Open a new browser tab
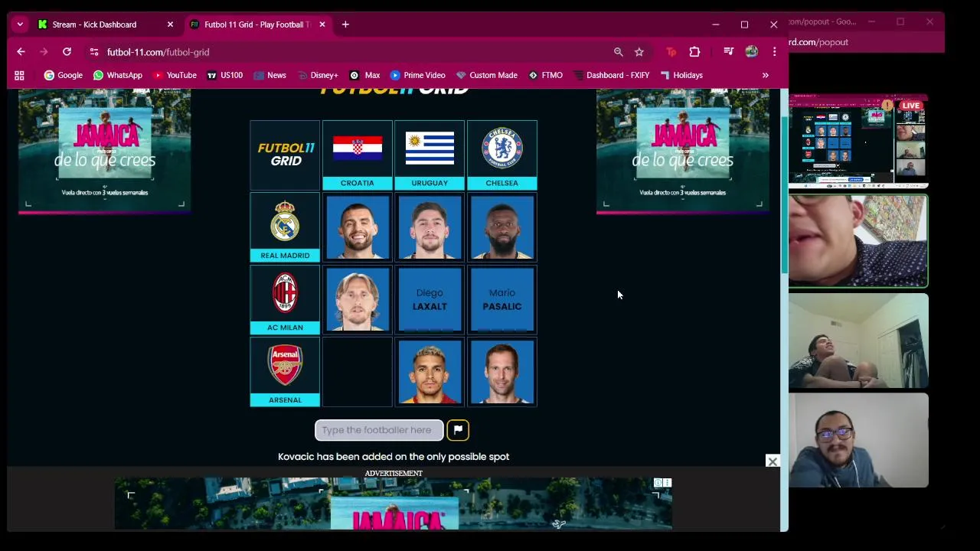 click(345, 24)
